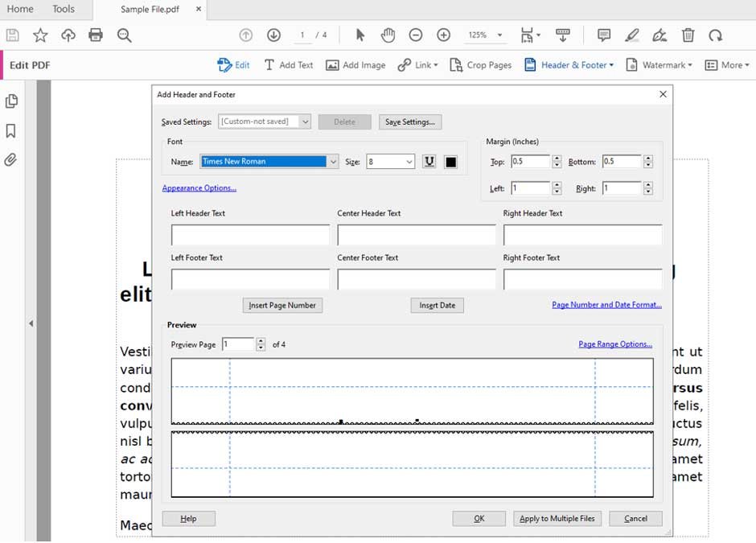Image resolution: width=756 pixels, height=543 pixels.
Task: Click the Bottom margin stepper arrows
Action: coord(648,162)
